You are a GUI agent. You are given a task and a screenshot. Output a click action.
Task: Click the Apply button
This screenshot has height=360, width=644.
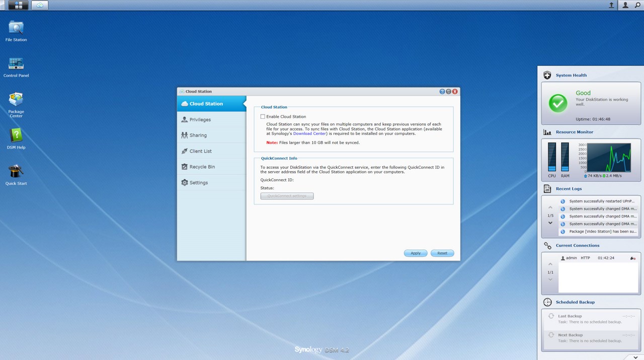point(416,253)
